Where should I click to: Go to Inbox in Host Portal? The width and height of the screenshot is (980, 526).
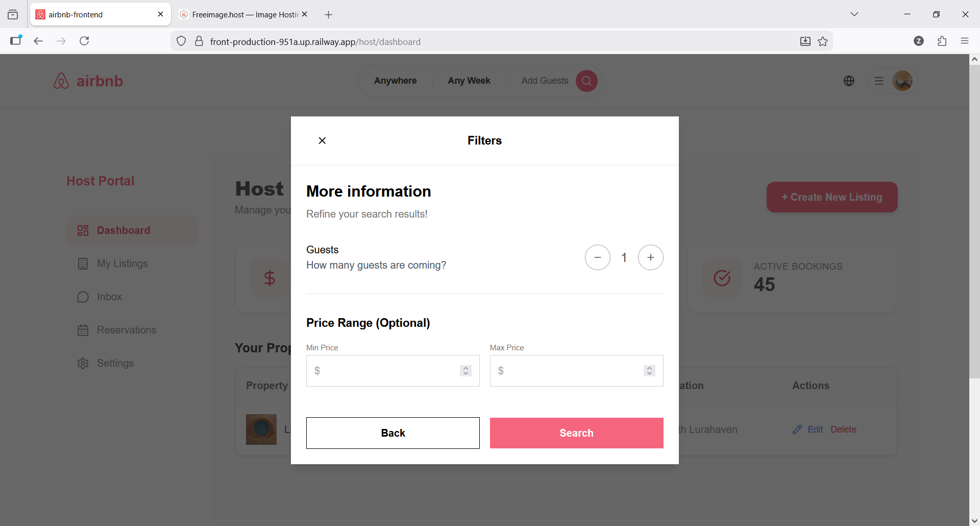point(109,297)
